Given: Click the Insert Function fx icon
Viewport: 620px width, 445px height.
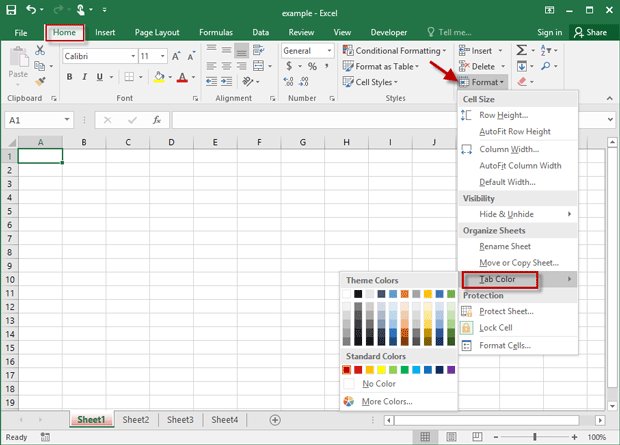Looking at the screenshot, I should coord(157,120).
